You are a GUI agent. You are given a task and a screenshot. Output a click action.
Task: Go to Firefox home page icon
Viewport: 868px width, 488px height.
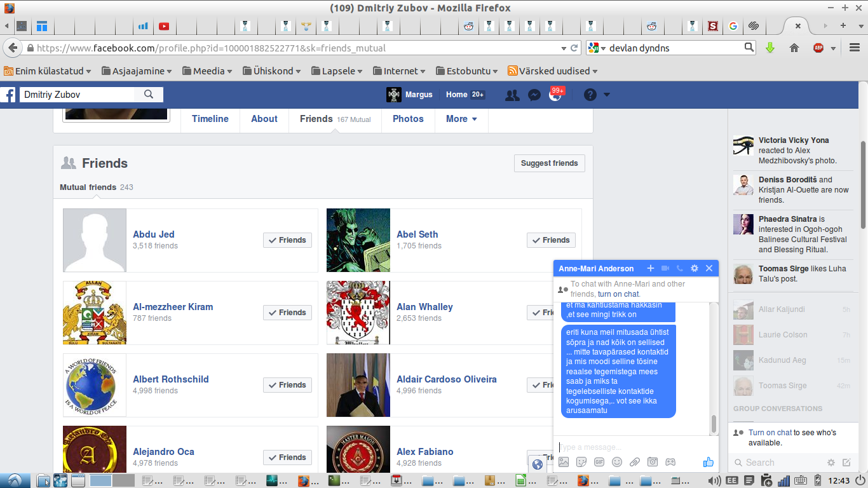[x=794, y=48]
